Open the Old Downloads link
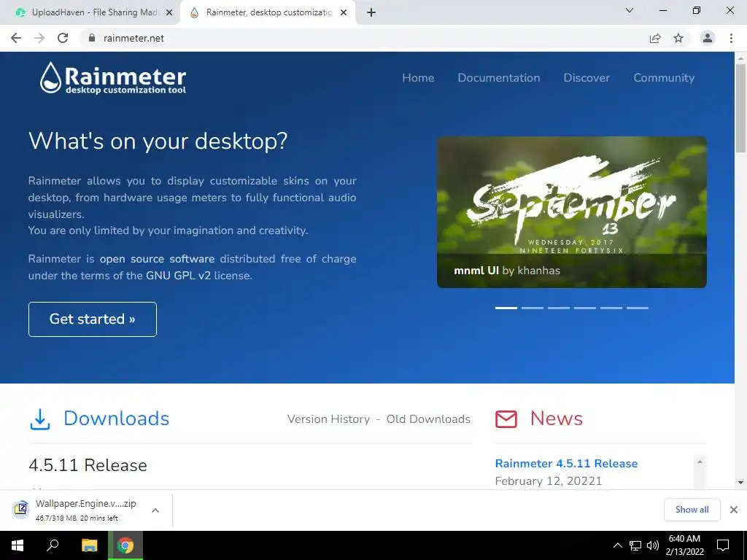This screenshot has width=747, height=560. click(x=428, y=419)
